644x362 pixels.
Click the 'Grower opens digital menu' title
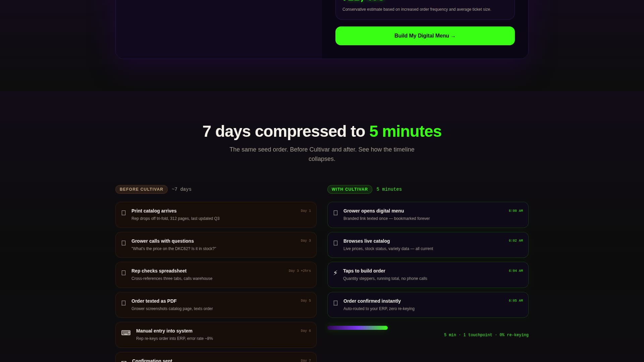(374, 211)
